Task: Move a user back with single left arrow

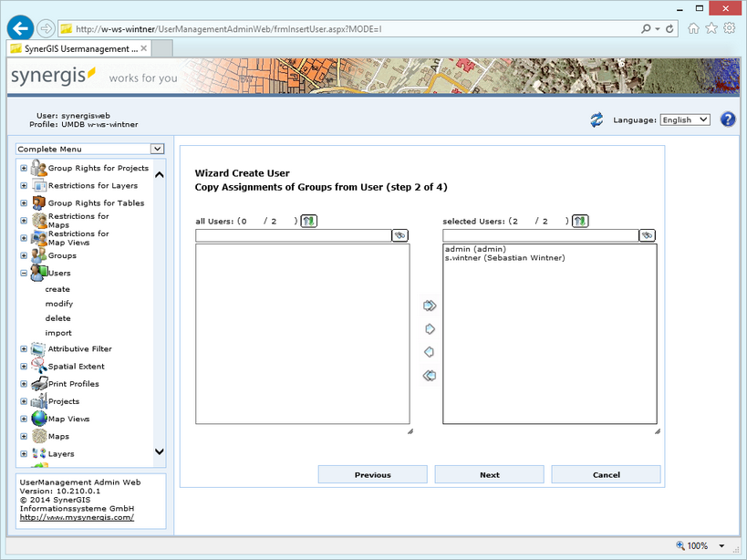Action: tap(430, 352)
